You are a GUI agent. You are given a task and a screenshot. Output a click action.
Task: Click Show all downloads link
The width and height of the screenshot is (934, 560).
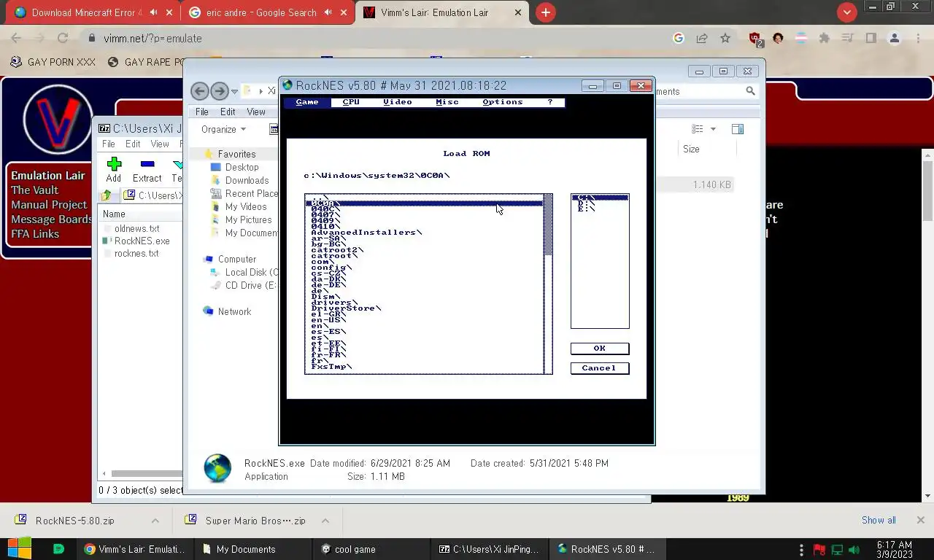[x=879, y=521]
